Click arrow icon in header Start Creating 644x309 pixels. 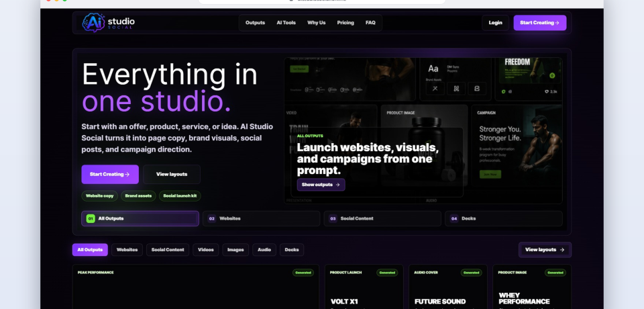coord(557,23)
